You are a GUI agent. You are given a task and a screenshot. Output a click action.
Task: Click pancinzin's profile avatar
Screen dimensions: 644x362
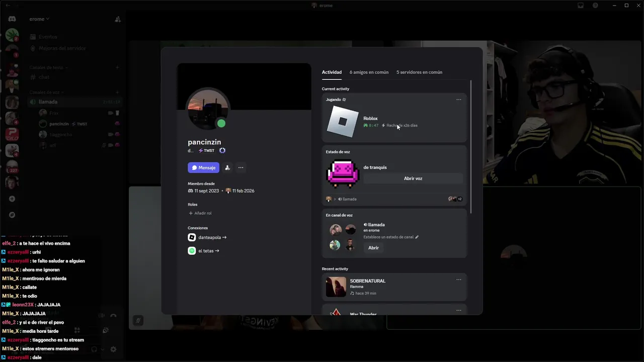pos(208,110)
